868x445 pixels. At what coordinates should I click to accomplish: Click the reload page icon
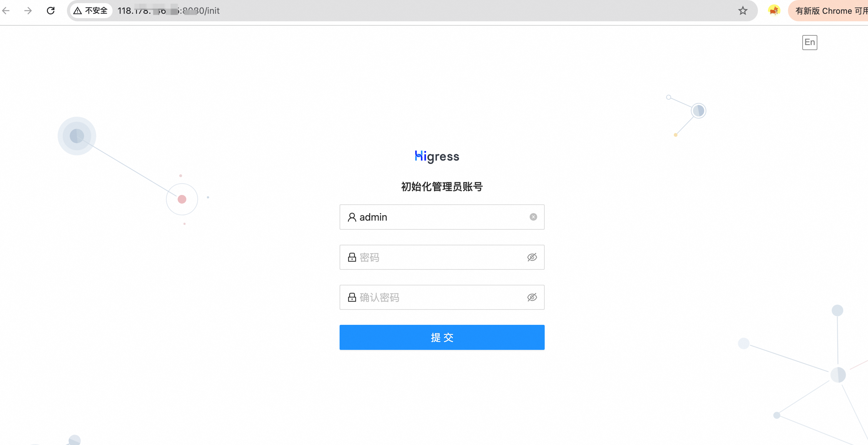[51, 10]
